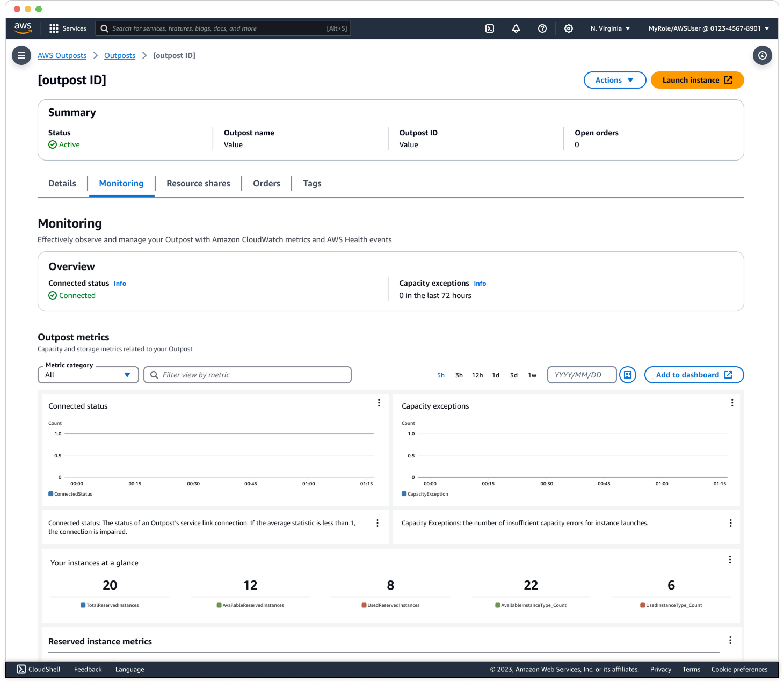Open the Privacy footer link
Image resolution: width=784 pixels, height=683 pixels.
click(660, 669)
